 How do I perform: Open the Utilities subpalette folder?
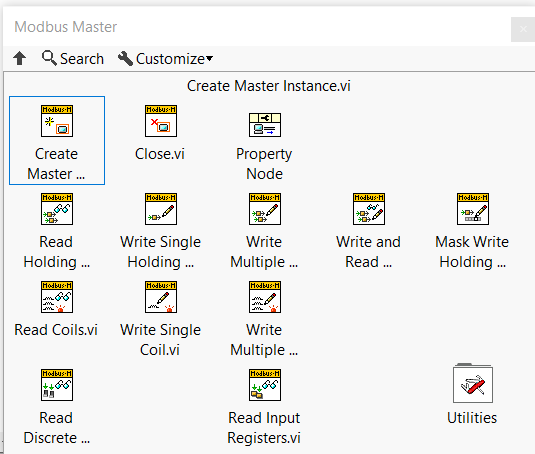tap(473, 383)
